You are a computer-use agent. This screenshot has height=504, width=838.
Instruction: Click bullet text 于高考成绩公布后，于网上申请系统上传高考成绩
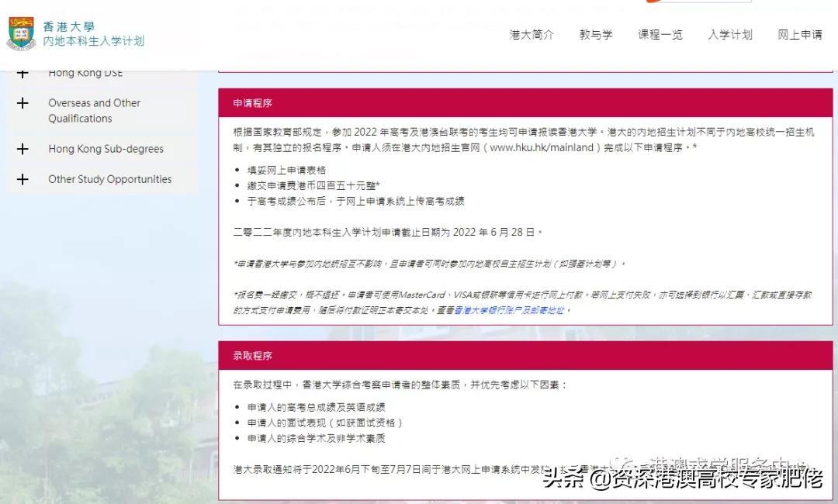click(x=355, y=202)
